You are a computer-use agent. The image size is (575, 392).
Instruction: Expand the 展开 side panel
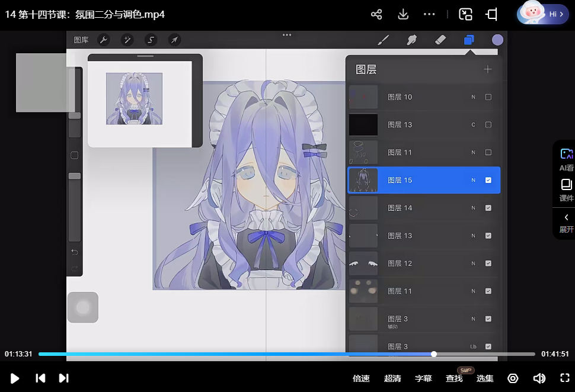tap(566, 223)
